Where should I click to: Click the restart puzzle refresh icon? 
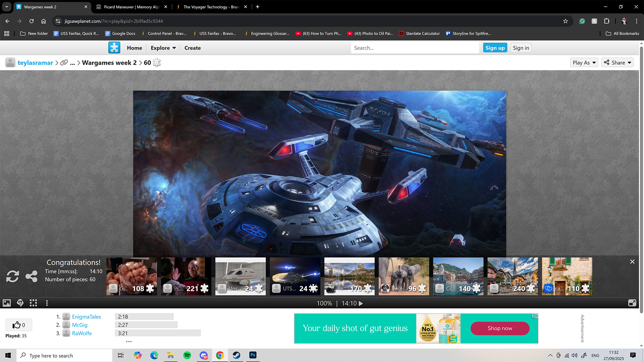12,277
